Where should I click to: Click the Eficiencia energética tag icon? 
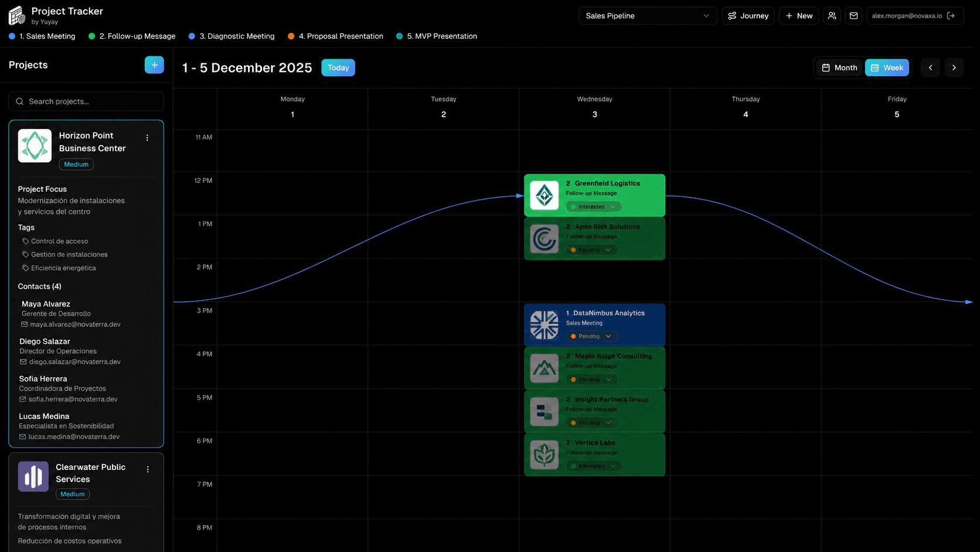[x=26, y=268]
